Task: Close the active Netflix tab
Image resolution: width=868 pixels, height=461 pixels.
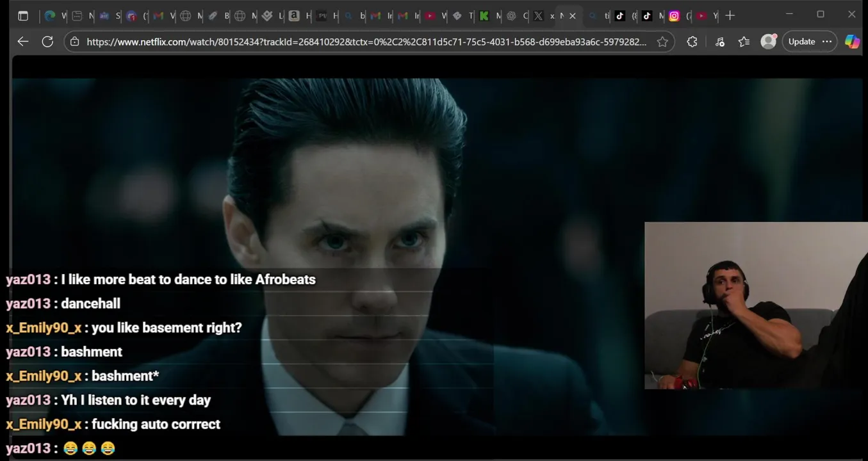Action: (x=573, y=16)
